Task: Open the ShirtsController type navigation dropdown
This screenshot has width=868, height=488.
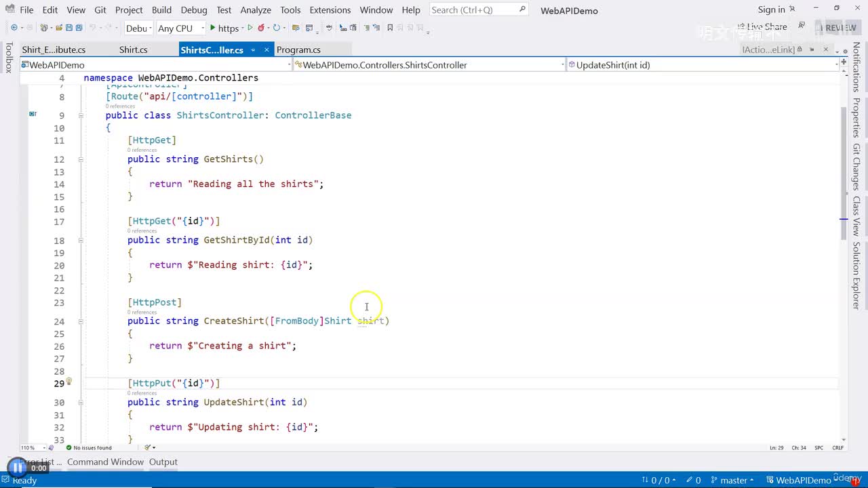Action: 429,65
